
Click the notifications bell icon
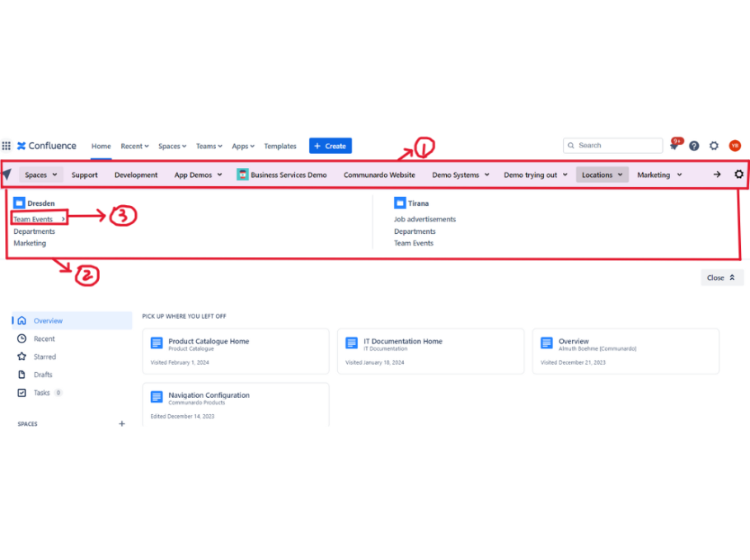(674, 146)
